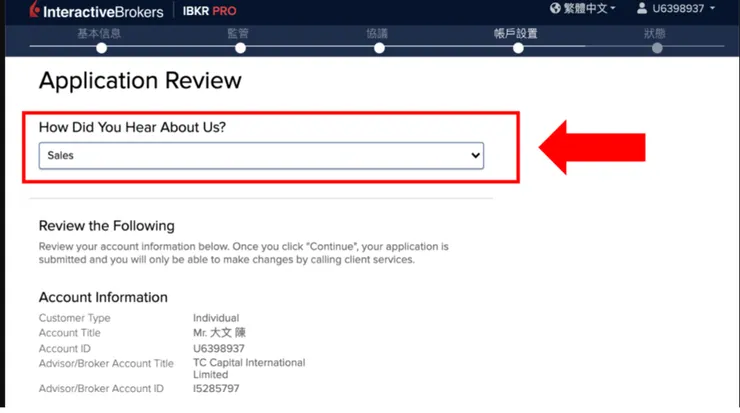Open the U6398937 account menu
740x413 pixels.
click(683, 8)
